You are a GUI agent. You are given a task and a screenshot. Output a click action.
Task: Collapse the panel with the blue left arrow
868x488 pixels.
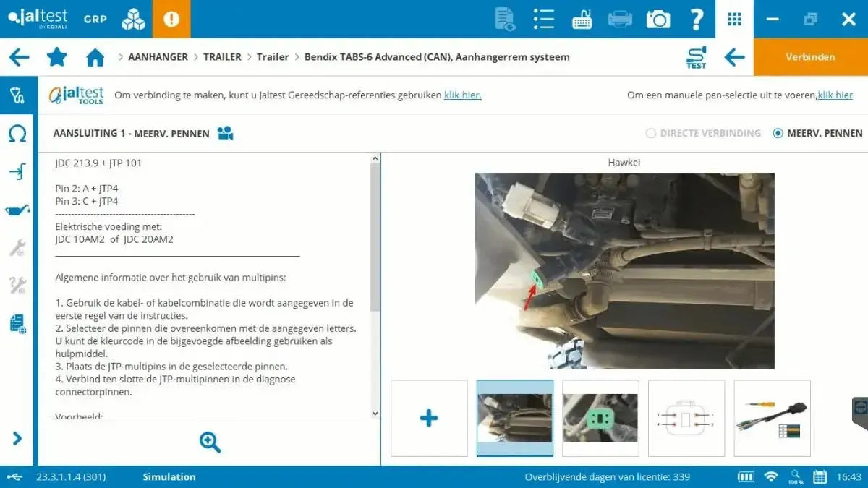[x=735, y=56]
